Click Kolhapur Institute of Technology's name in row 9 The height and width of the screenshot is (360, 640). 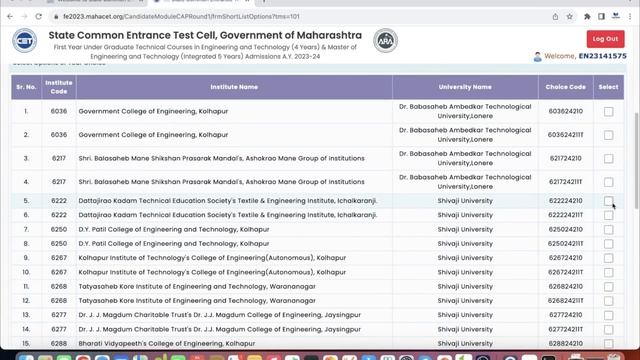(x=212, y=258)
